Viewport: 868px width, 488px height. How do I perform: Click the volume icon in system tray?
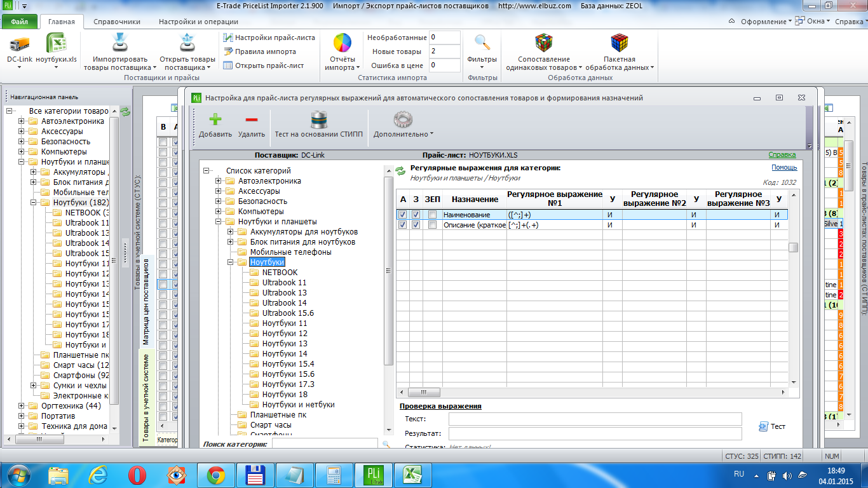click(787, 475)
